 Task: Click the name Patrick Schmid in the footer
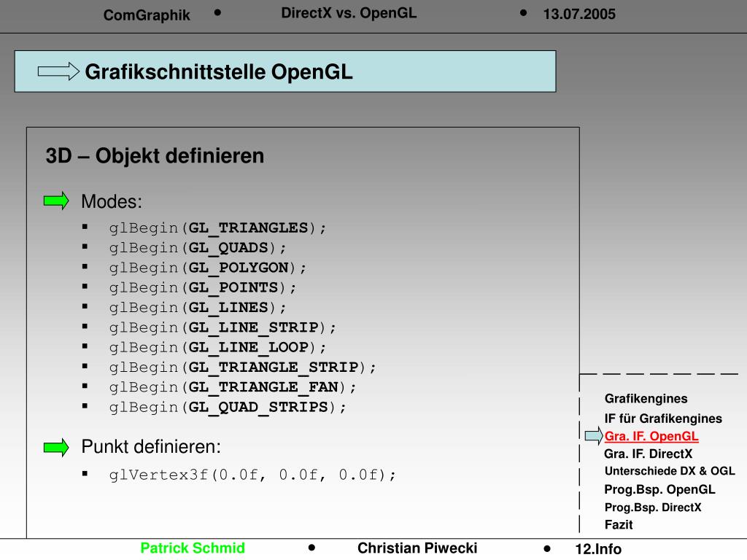point(193,548)
